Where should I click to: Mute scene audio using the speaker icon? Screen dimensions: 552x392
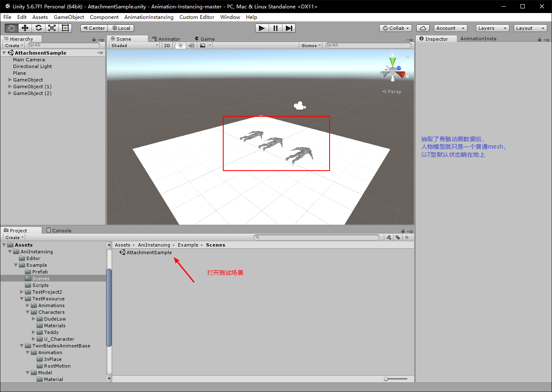point(191,45)
